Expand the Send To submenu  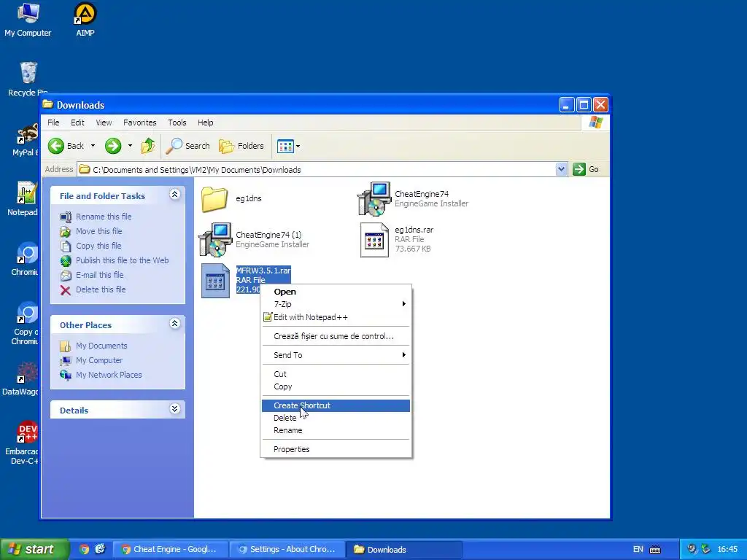[x=336, y=355]
